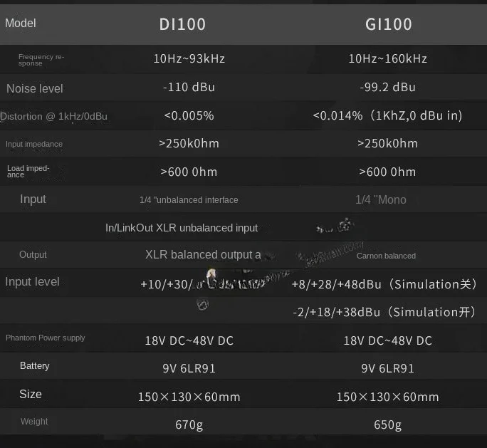Click the <0.005% distortion value
Screen dimensions: 487x448
click(189, 115)
